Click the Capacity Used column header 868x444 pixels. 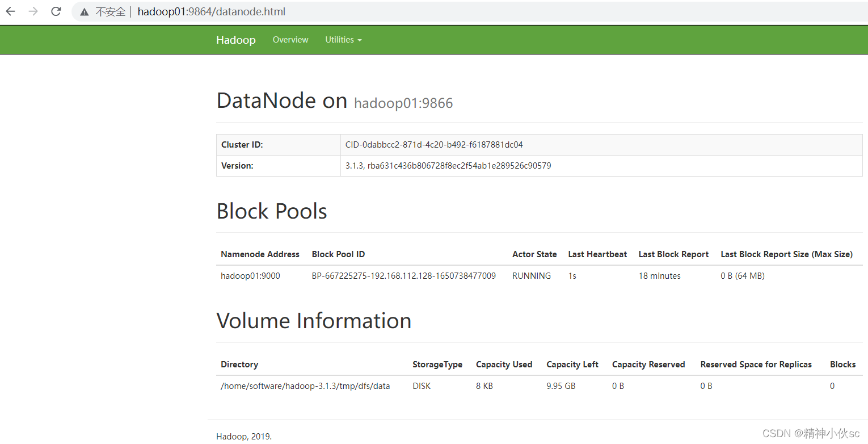504,365
